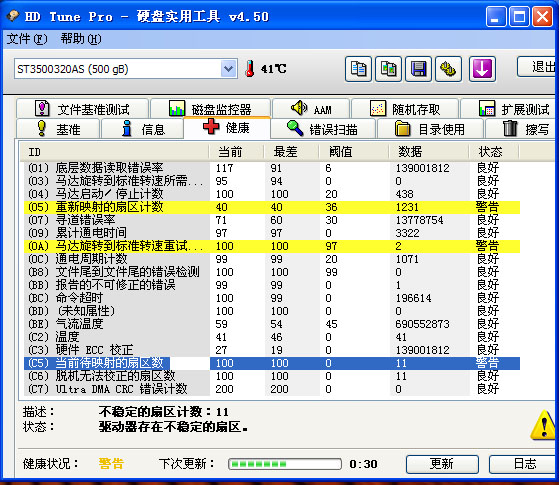Click status text 驱动器存在不稳定的扇区
559x485 pixels.
173,427
